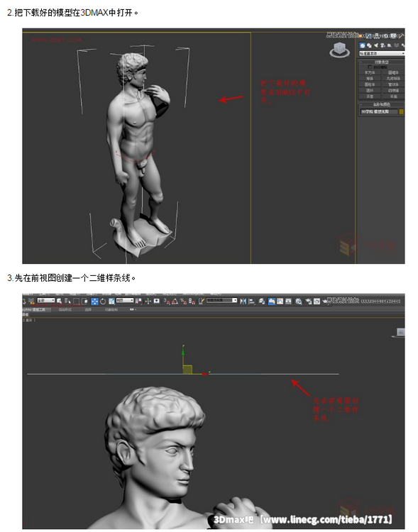Viewport: 418px width, 532px height.
Task: Toggle the Angle Snap button
Action: tap(175, 301)
